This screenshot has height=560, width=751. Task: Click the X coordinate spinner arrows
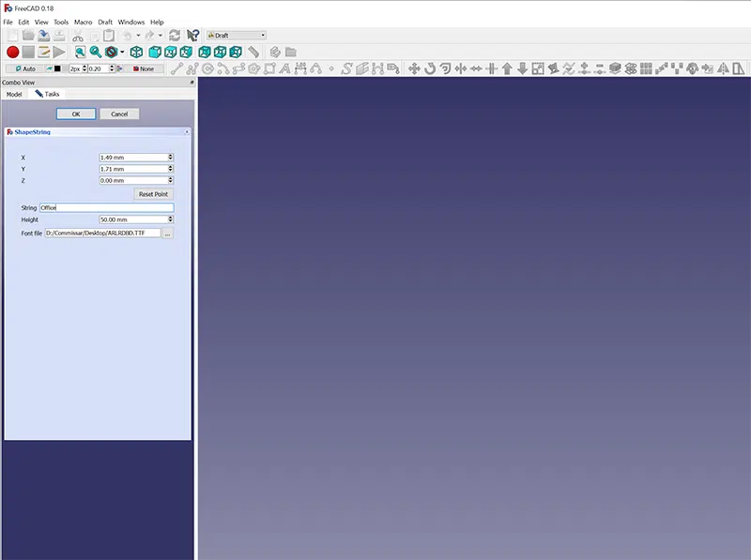(170, 158)
